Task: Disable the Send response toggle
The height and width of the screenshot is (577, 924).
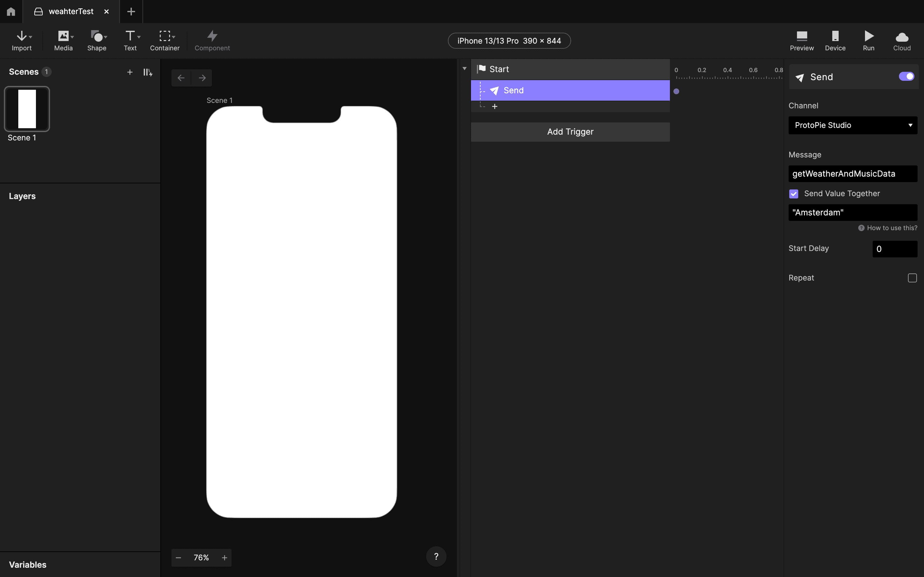Action: tap(906, 77)
